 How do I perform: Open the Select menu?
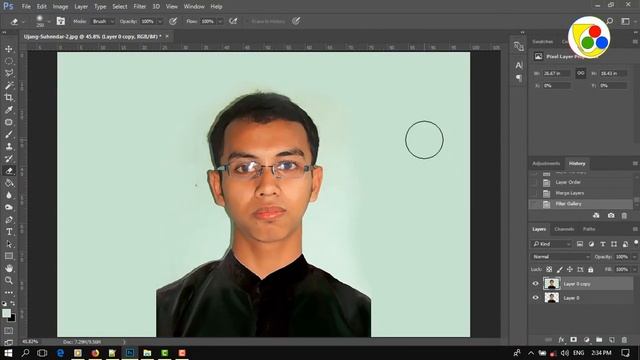coord(120,7)
